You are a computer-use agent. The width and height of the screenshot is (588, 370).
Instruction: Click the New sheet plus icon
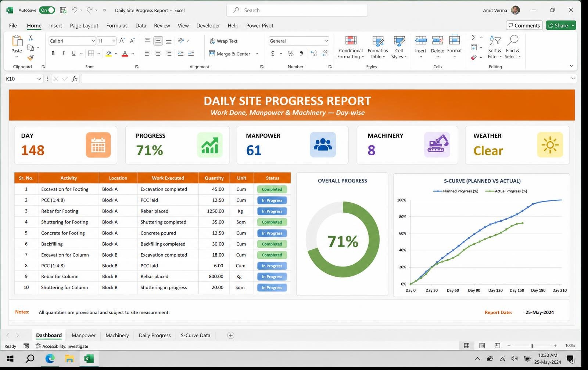230,335
